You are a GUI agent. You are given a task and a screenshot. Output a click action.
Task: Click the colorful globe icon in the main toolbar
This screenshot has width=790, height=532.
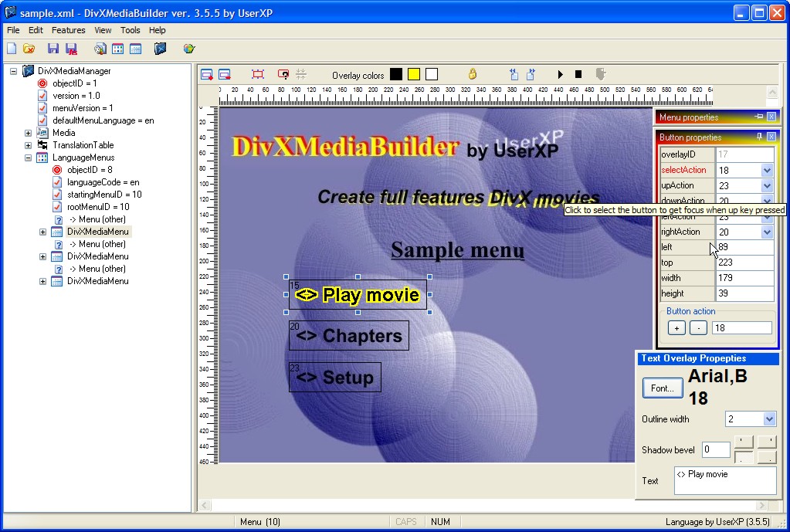click(x=189, y=49)
